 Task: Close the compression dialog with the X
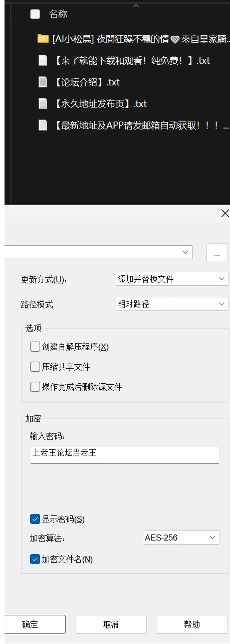[225, 213]
